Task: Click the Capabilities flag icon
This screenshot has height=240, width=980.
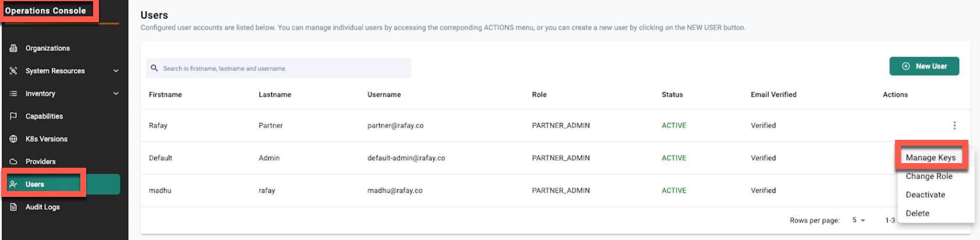Action: (13, 117)
